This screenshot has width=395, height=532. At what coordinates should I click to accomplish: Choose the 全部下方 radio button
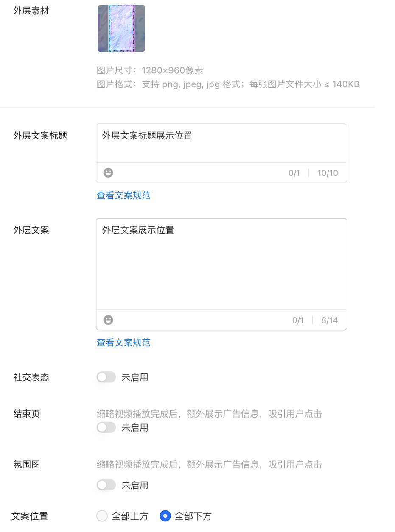[165, 516]
